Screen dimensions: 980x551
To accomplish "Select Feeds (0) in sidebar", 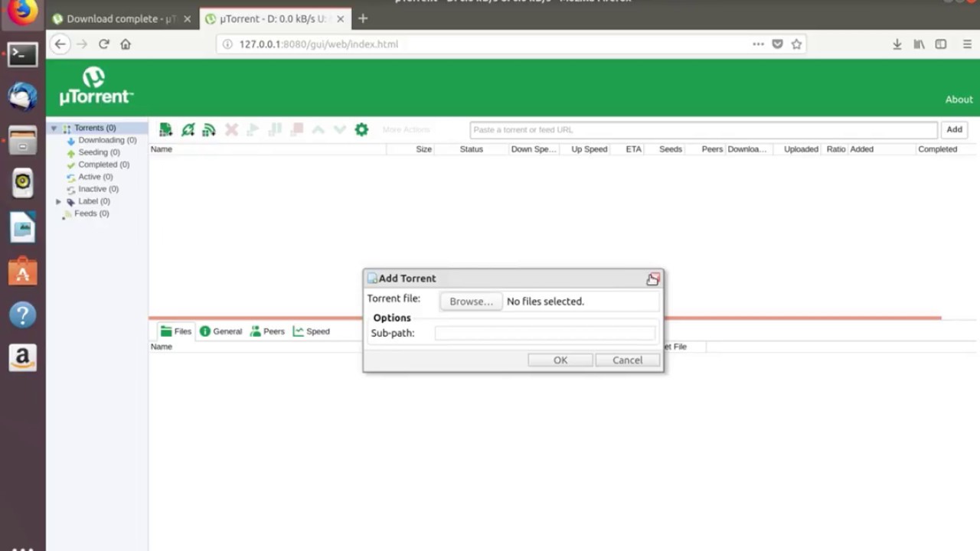I will tap(91, 214).
